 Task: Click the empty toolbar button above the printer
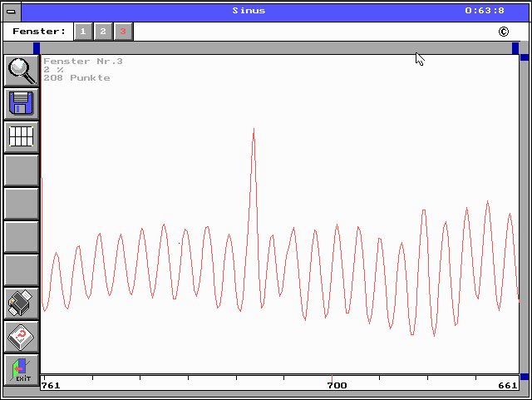click(x=22, y=270)
